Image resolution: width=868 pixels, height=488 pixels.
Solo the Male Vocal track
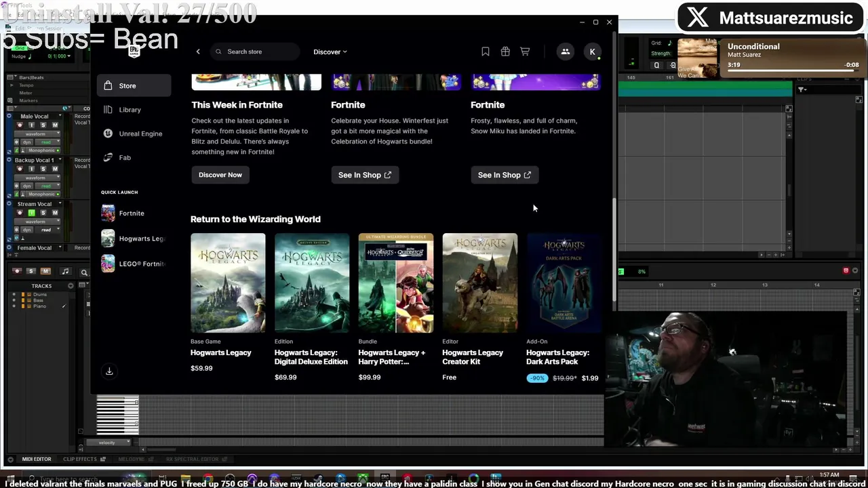click(x=43, y=125)
